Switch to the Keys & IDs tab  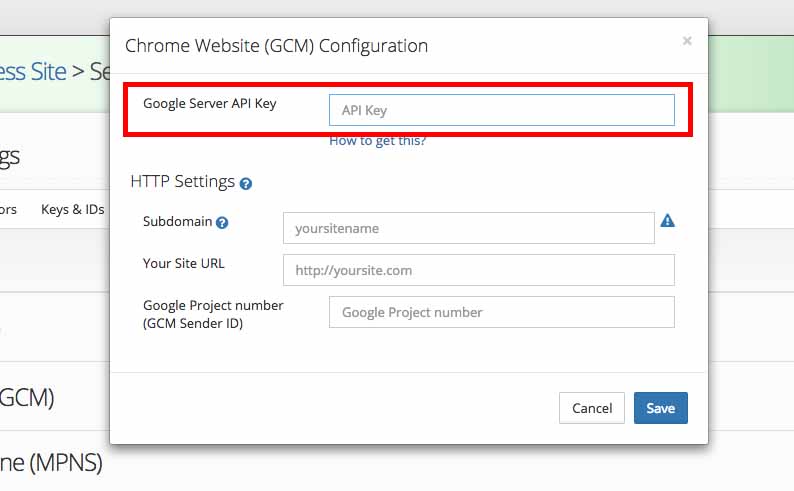tap(72, 210)
